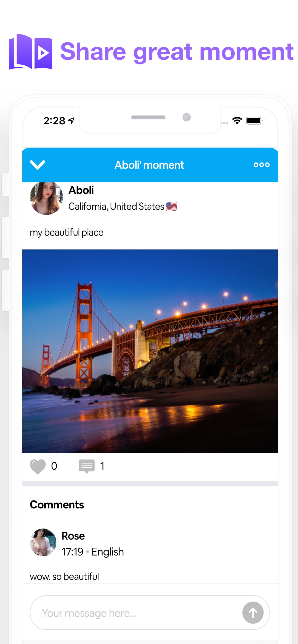Send message with the arrow-up button
The height and width of the screenshot is (644, 298).
coord(253,613)
